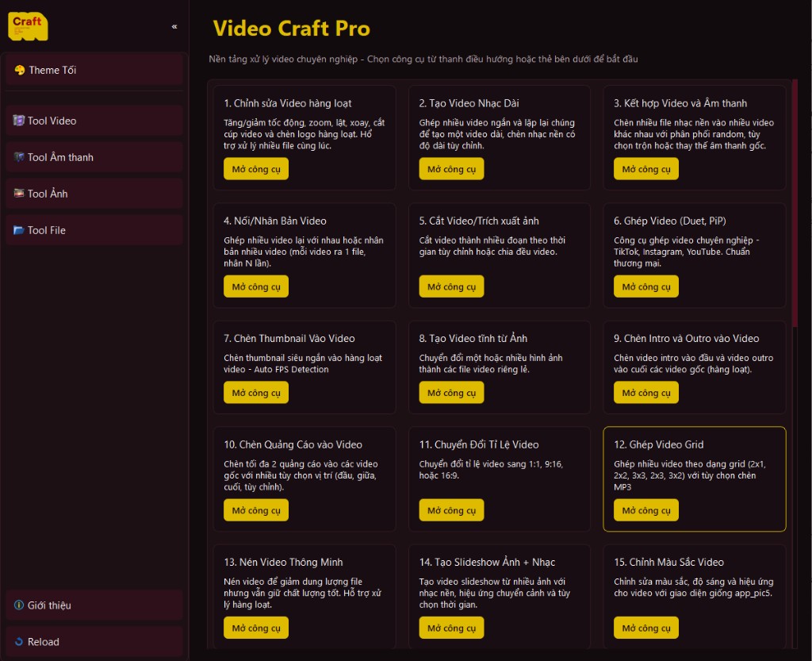812x661 pixels.
Task: Click card title '5. Cắt Video/Trích xuất ảnh'
Action: click(x=478, y=221)
